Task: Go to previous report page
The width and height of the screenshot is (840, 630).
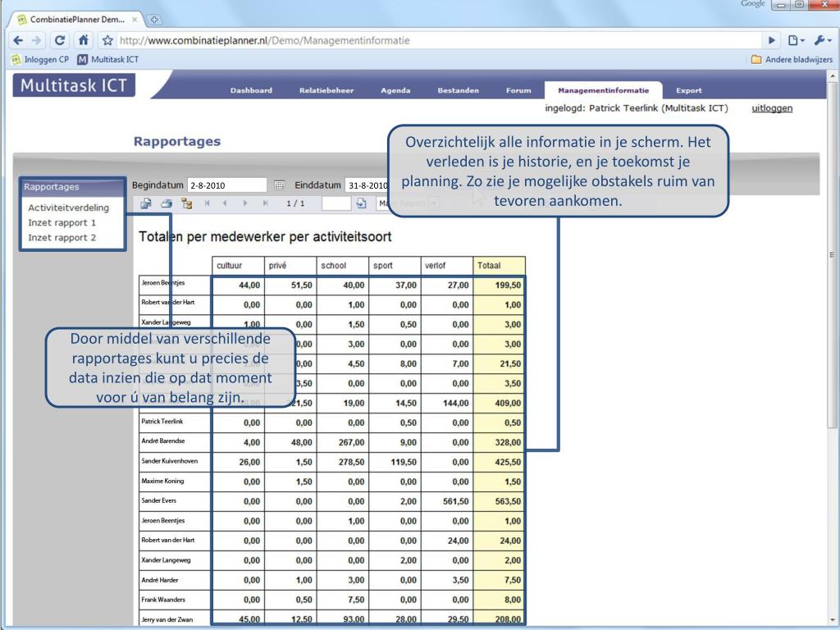Action: click(x=225, y=203)
